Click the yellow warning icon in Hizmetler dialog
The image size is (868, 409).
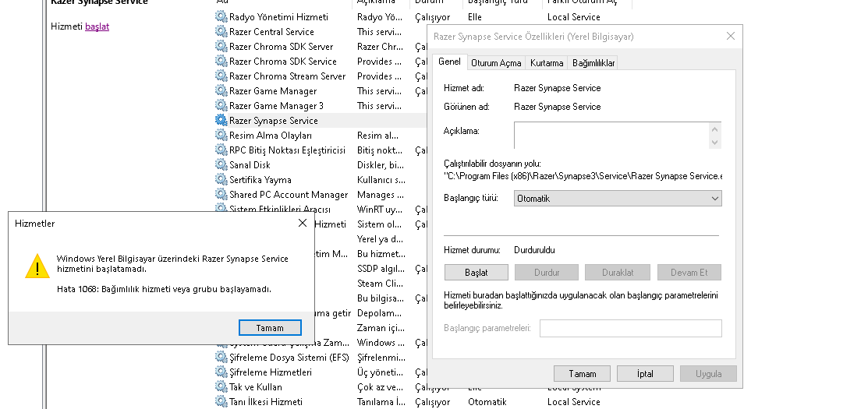pyautogui.click(x=37, y=266)
